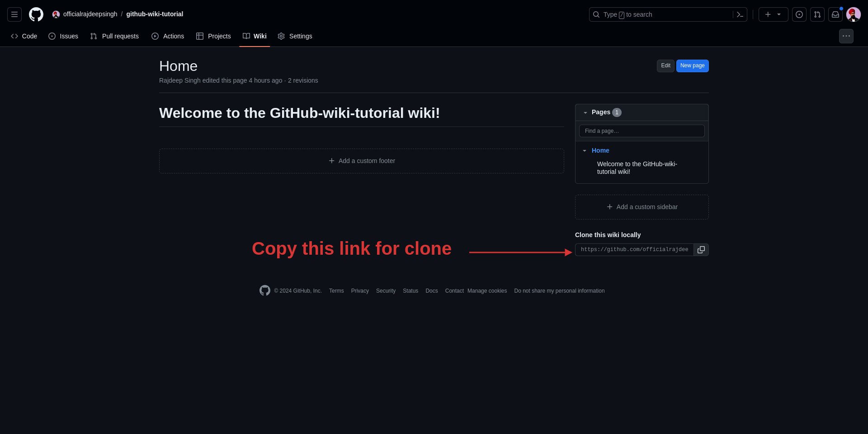This screenshot has width=868, height=434.
Task: View the 2 revisions history
Action: [x=303, y=80]
